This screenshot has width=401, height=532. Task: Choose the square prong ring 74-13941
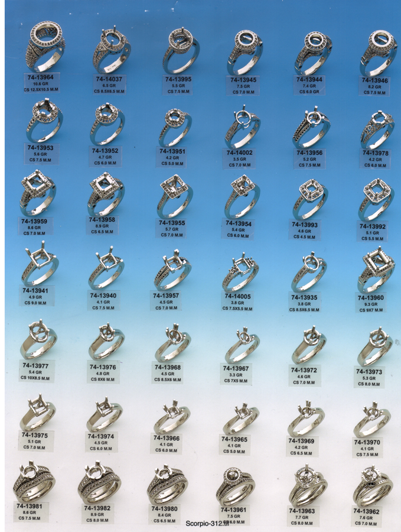click(x=40, y=263)
